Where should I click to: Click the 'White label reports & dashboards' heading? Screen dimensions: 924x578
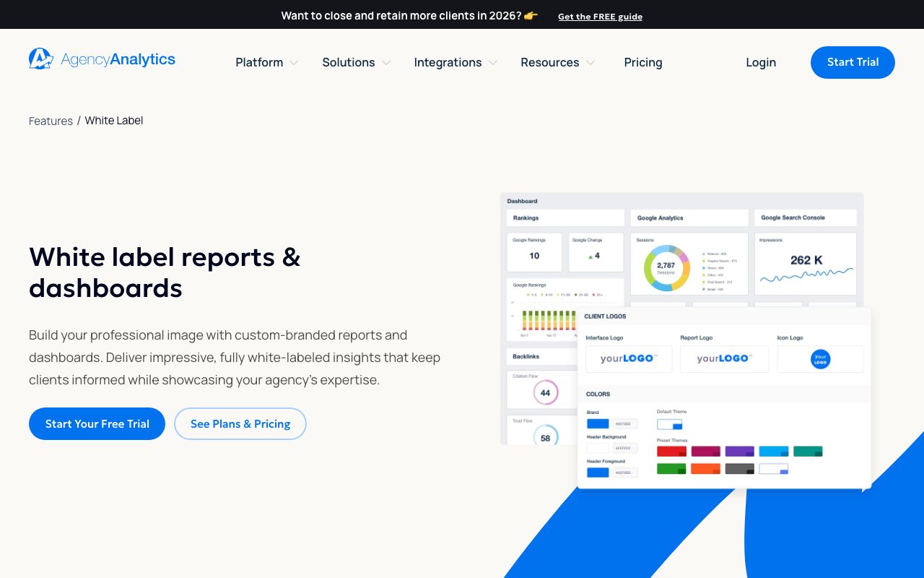pos(165,272)
